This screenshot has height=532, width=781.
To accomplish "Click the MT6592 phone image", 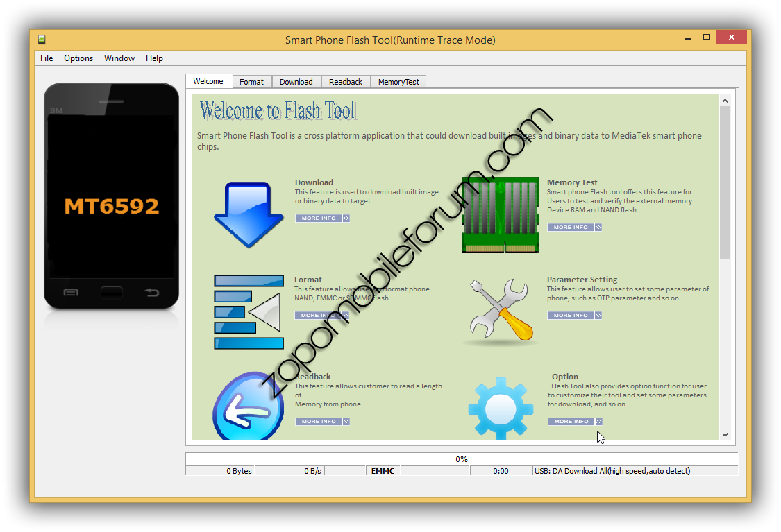I will tap(112, 196).
